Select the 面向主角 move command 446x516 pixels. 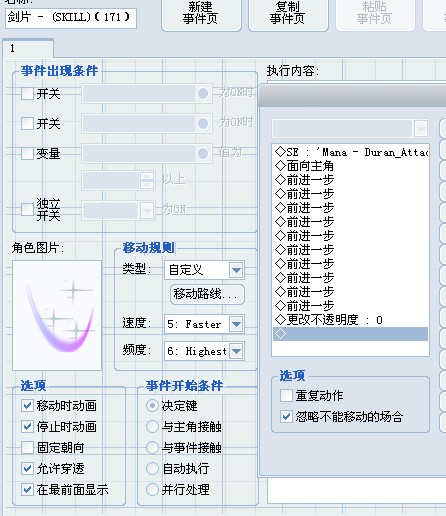point(350,166)
